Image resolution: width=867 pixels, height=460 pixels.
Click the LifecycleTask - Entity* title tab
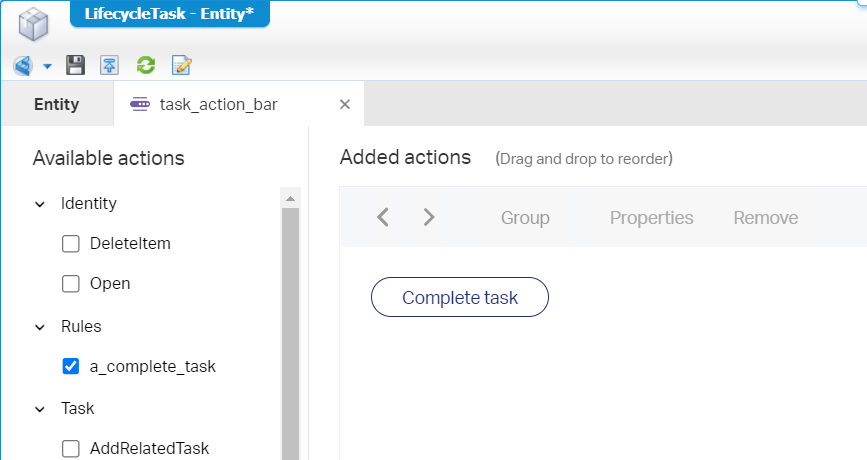click(x=170, y=13)
